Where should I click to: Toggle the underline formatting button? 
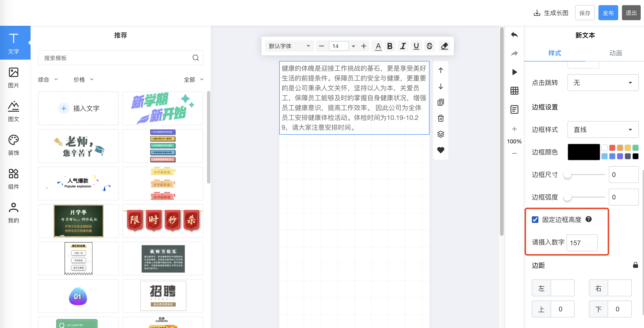(416, 46)
